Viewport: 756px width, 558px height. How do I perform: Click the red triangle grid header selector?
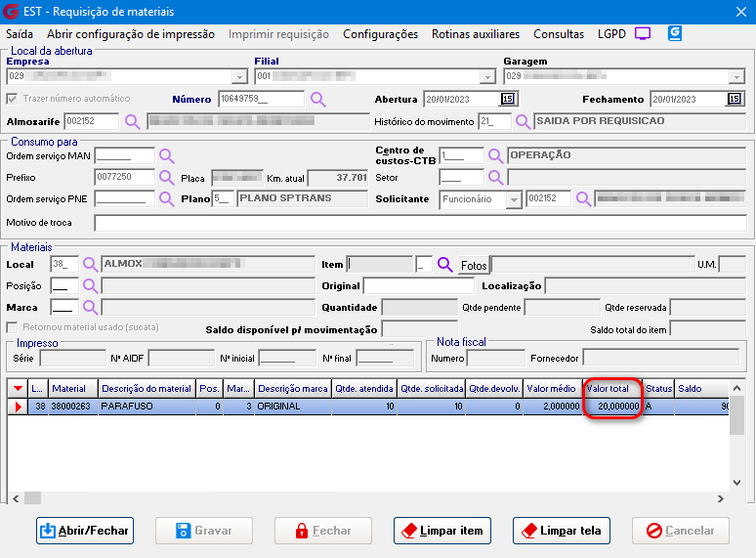tap(19, 388)
